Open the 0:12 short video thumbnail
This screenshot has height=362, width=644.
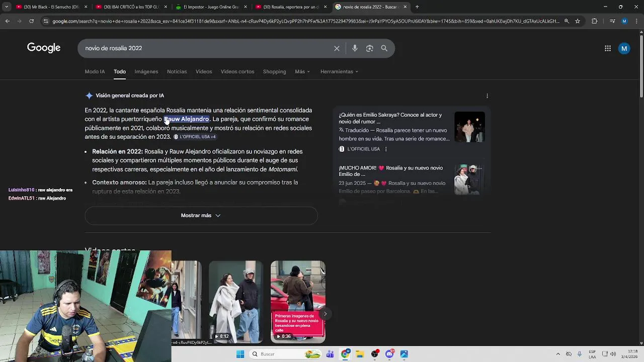(236, 302)
